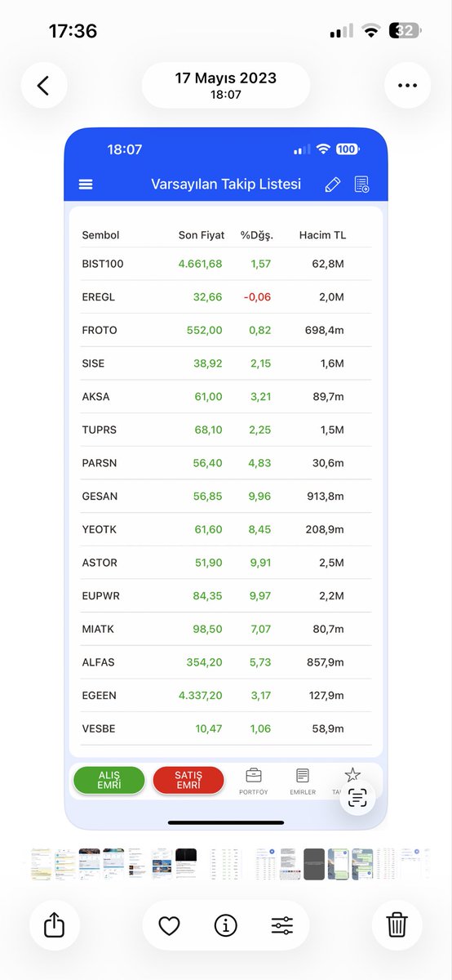Tap the MIATK volume 80,7m
This screenshot has width=452, height=980.
328,629
